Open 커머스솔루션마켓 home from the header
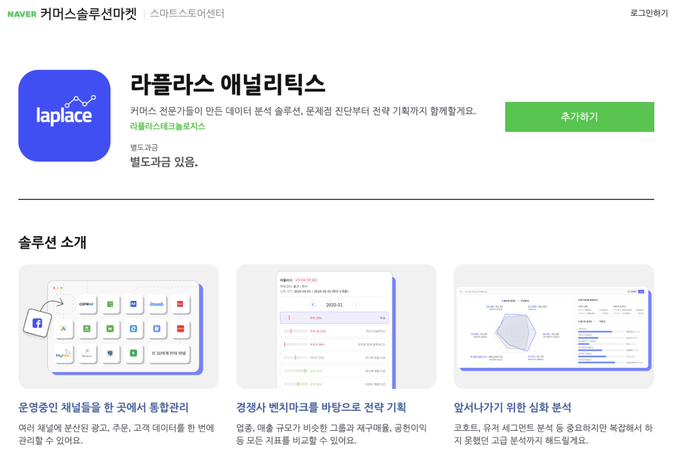The width and height of the screenshot is (680, 464). point(88,14)
